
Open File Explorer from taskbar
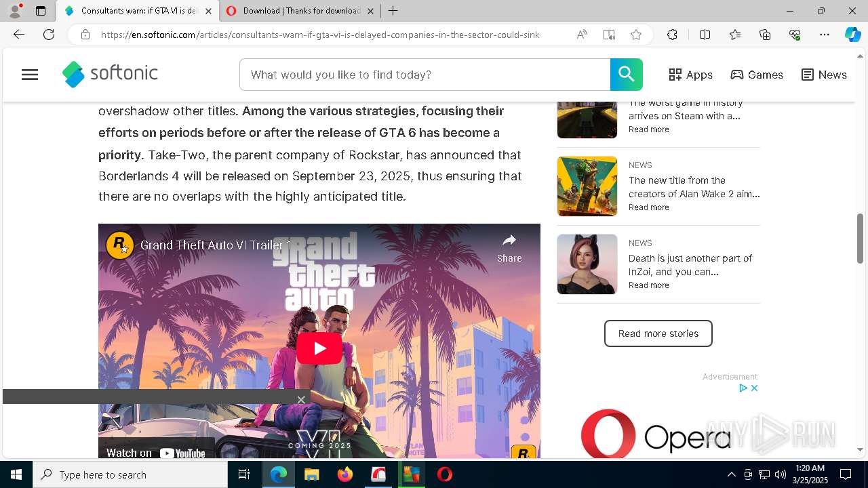(311, 474)
